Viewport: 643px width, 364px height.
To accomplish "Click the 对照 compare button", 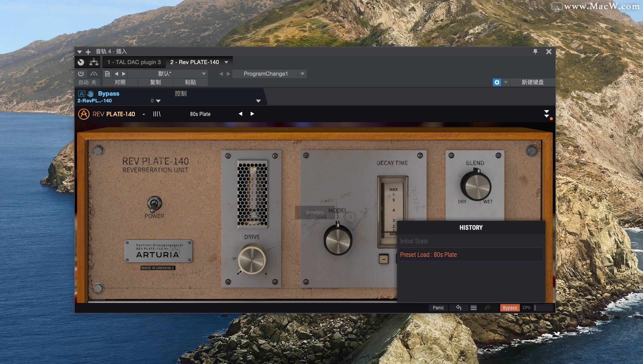I will [120, 82].
